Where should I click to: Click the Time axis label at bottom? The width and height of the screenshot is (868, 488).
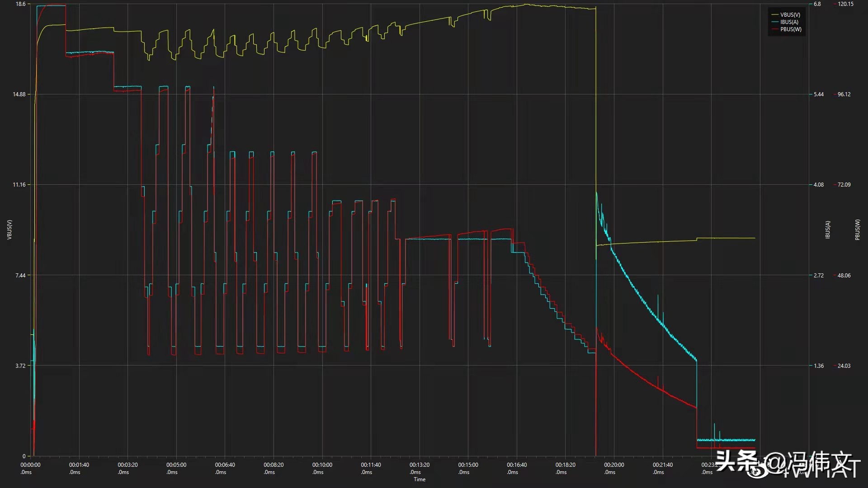[419, 479]
